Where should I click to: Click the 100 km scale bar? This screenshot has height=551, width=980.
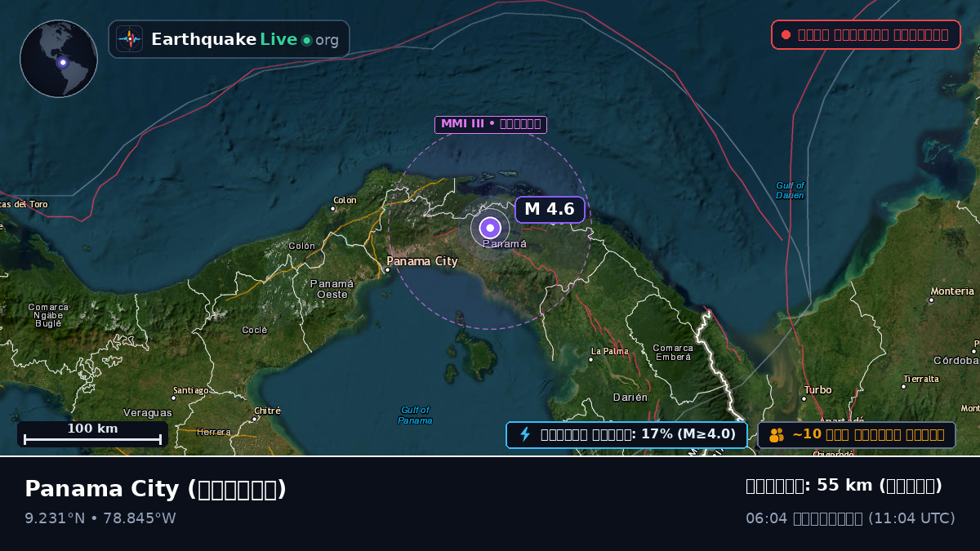(x=92, y=434)
